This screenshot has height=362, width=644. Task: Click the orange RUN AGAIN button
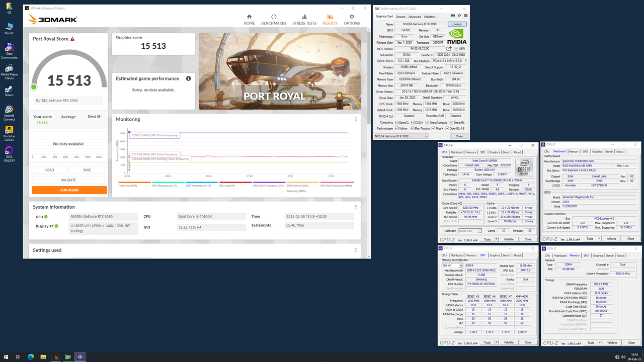coord(69,190)
